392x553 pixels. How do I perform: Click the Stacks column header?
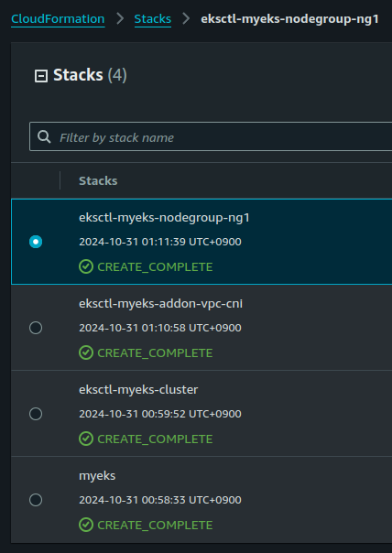98,180
